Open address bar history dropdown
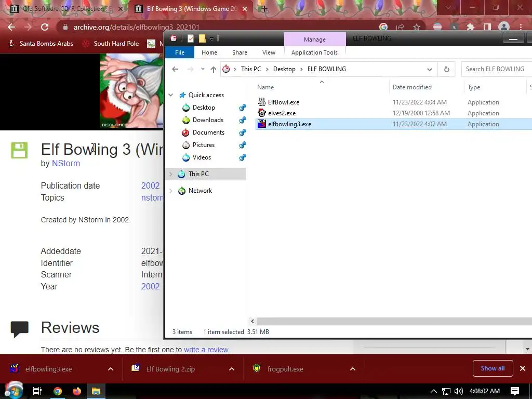Viewport: 532px width, 399px height. click(x=430, y=69)
